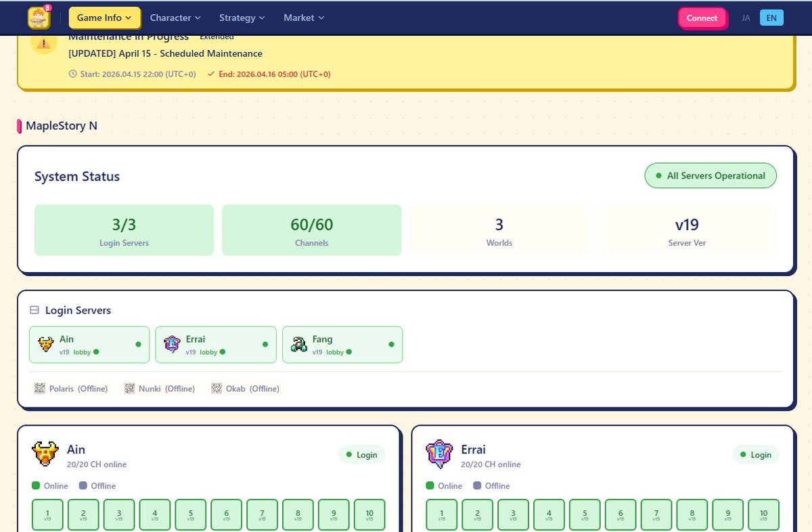Image resolution: width=812 pixels, height=532 pixels.
Task: Select the 3/3 Login Servers stat card
Action: point(124,231)
